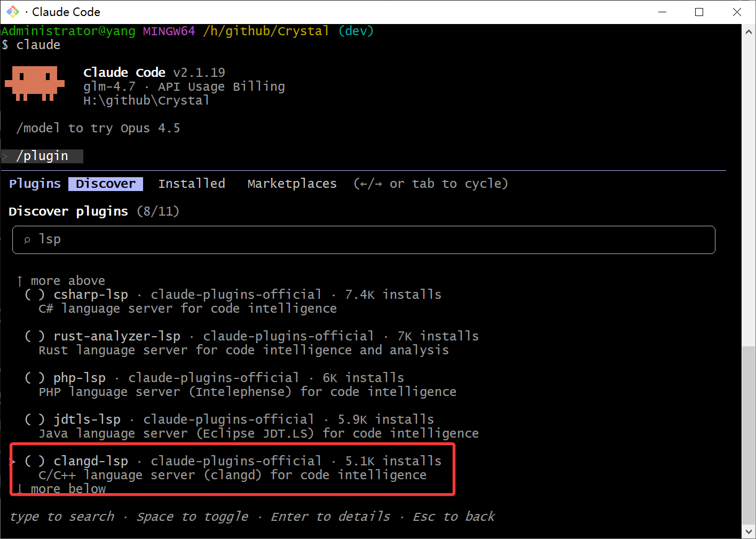Click the 'Space to toggle' hint
The image size is (756, 539).
(193, 517)
